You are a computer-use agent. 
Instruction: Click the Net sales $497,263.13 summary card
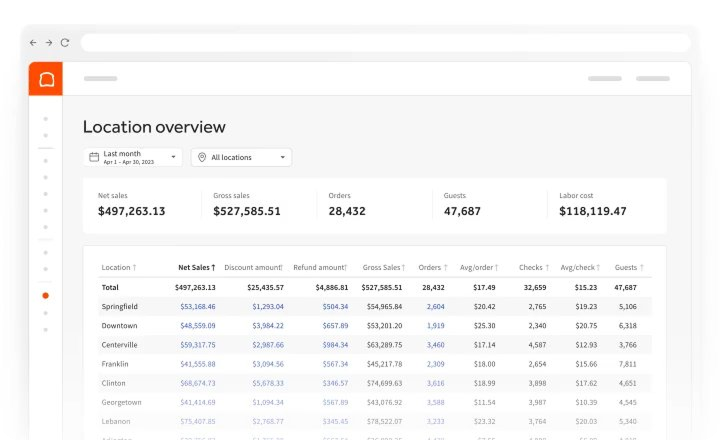coord(131,205)
